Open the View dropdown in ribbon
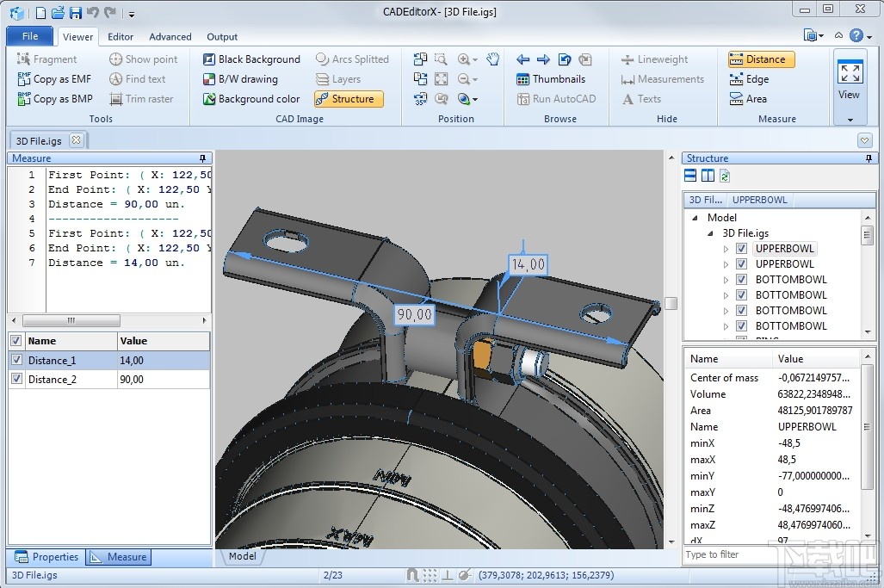The image size is (884, 588). tap(849, 119)
